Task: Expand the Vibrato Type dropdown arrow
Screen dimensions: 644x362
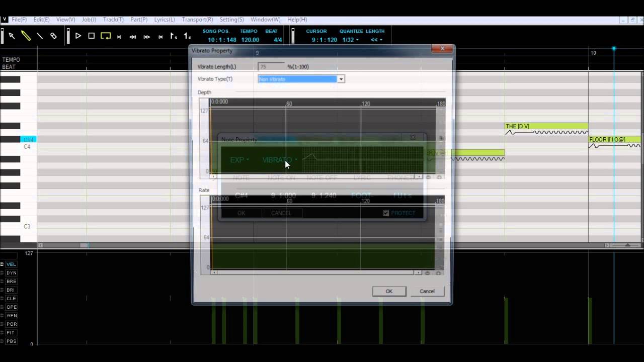Action: coord(341,79)
